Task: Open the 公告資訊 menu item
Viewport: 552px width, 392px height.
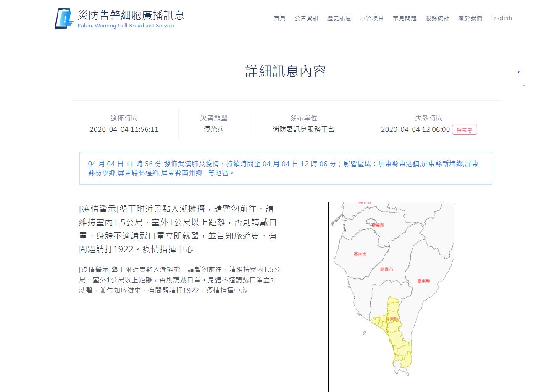Action: [306, 18]
